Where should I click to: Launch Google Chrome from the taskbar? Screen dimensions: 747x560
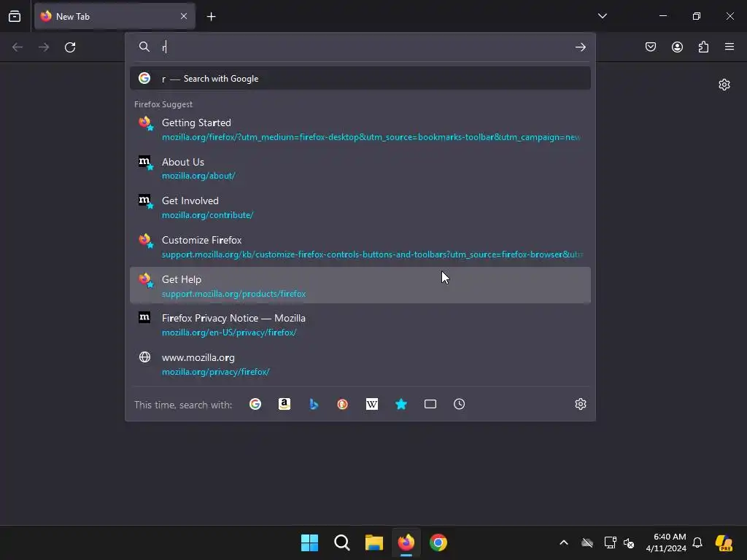pos(438,542)
